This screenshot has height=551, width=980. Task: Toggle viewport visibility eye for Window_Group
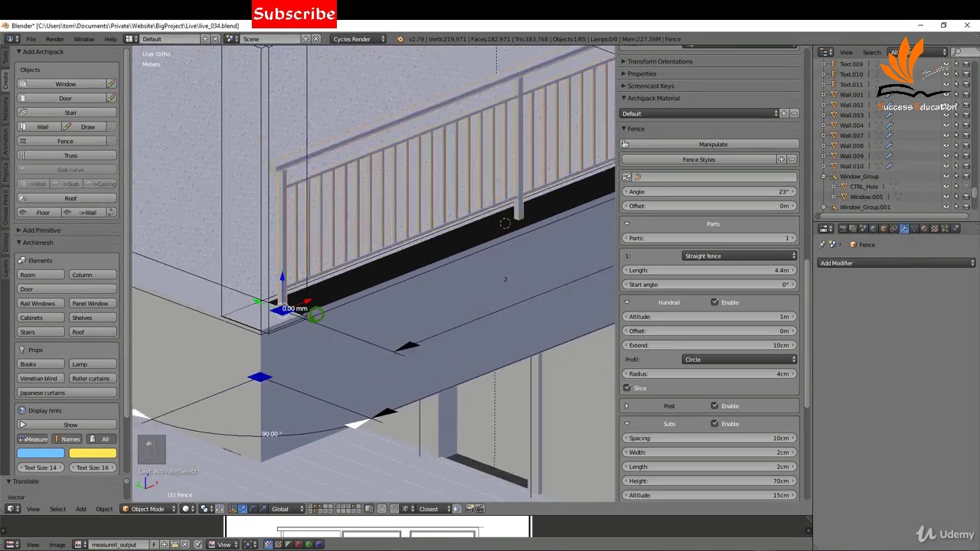946,176
